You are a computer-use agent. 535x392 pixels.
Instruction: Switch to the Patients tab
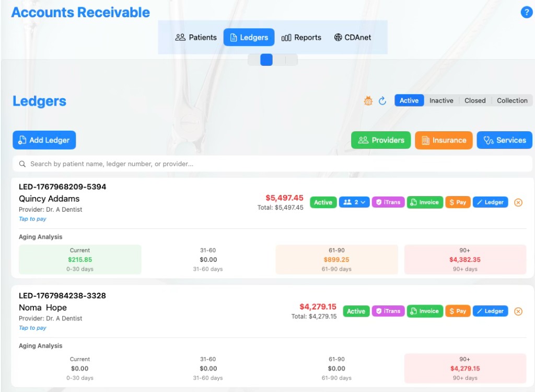click(196, 37)
